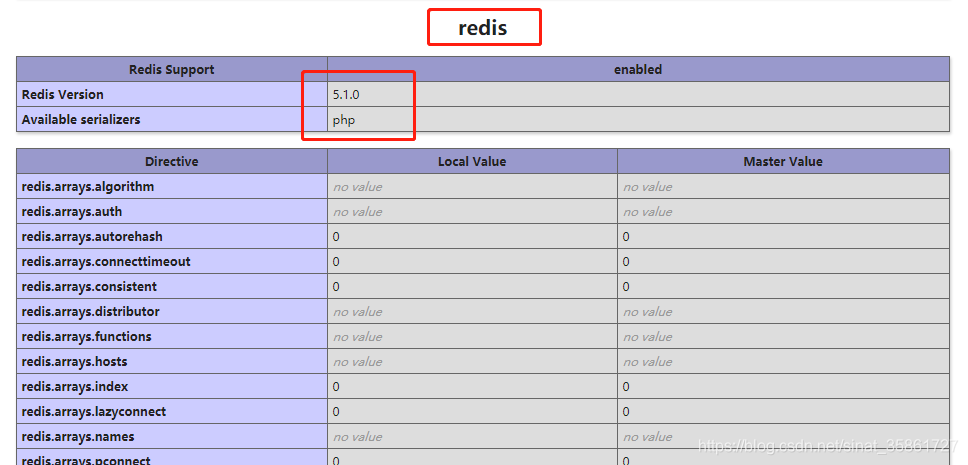Click local value of redis.arrays.algorithm

click(357, 186)
